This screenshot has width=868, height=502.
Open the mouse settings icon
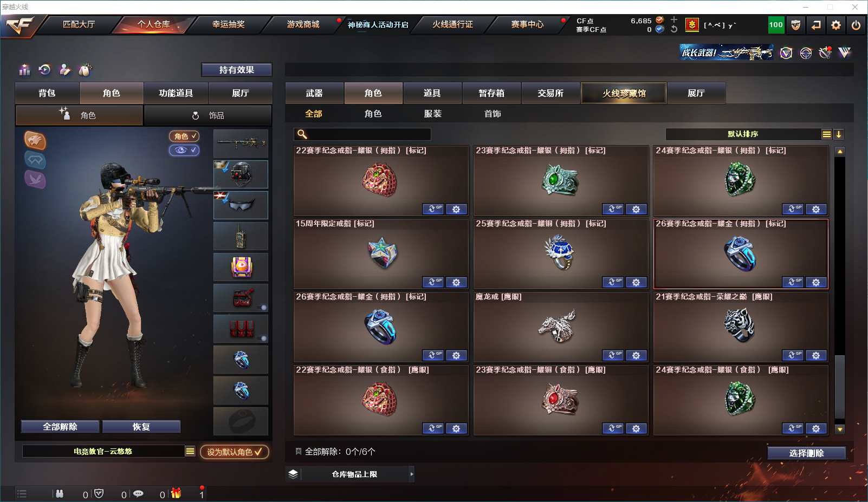tap(85, 70)
